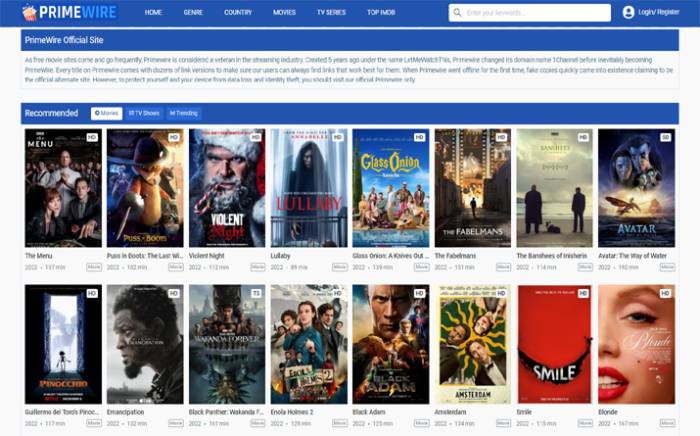Click the Movie tag below Smile
This screenshot has height=436, width=700.
[x=585, y=423]
